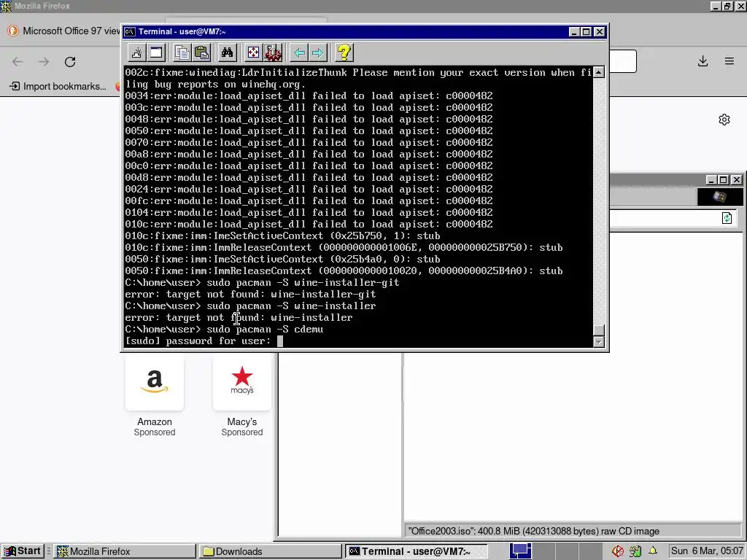Click the new tab icon in Terminal toolbar
Screen dimensions: 747x560
pyautogui.click(x=136, y=52)
